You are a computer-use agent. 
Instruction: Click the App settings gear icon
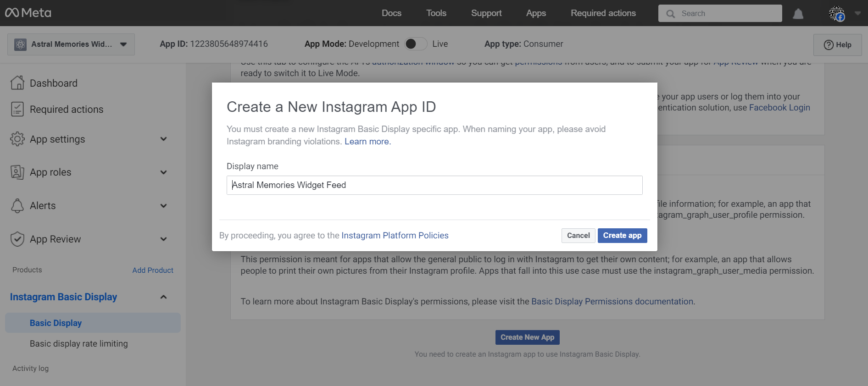17,139
